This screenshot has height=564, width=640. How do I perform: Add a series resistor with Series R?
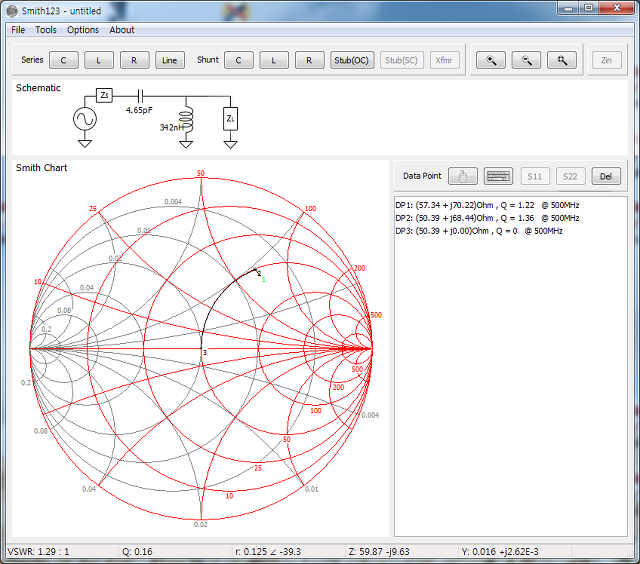tap(134, 60)
